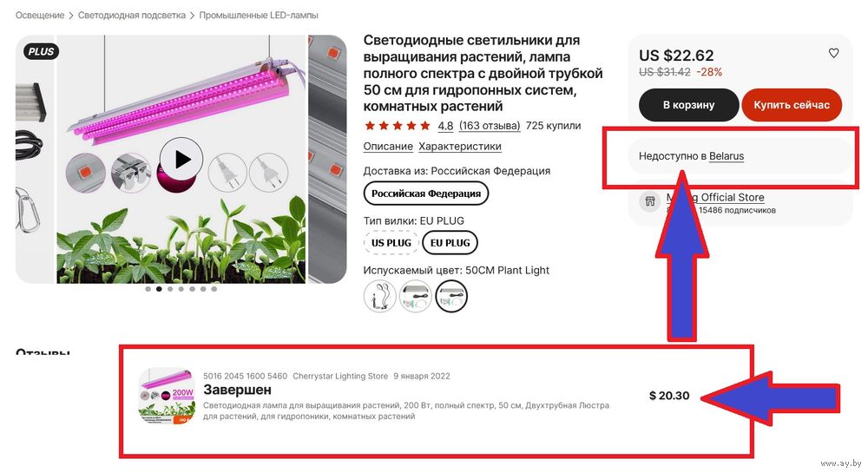Add item with В корзину button
Viewport: 868px width, 473px height.
click(688, 104)
